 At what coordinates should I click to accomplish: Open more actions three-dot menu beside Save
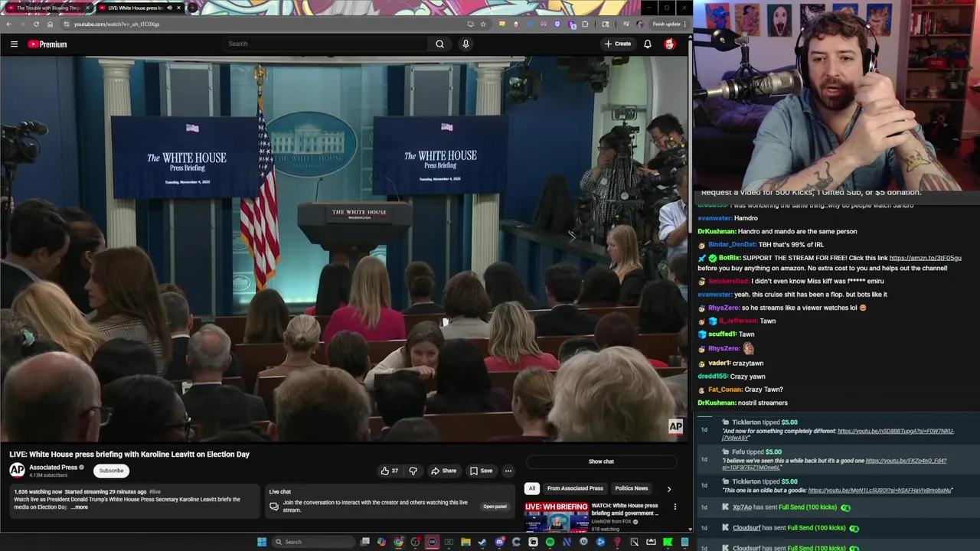tap(508, 471)
